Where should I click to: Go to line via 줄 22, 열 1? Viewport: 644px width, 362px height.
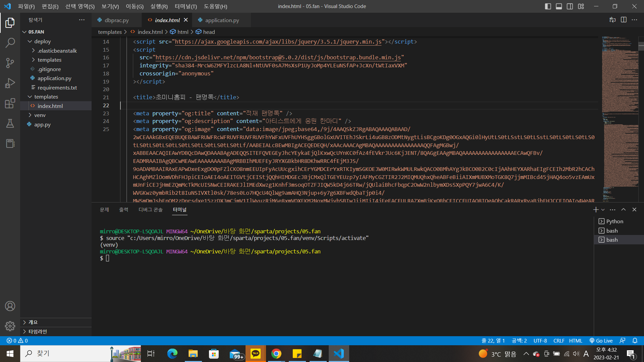point(493,341)
